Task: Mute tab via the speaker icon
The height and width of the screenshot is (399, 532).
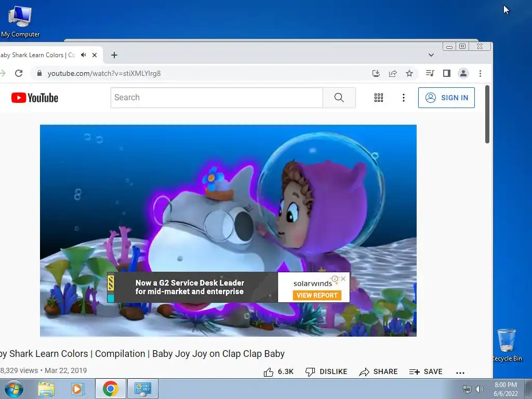Action: tap(84, 55)
